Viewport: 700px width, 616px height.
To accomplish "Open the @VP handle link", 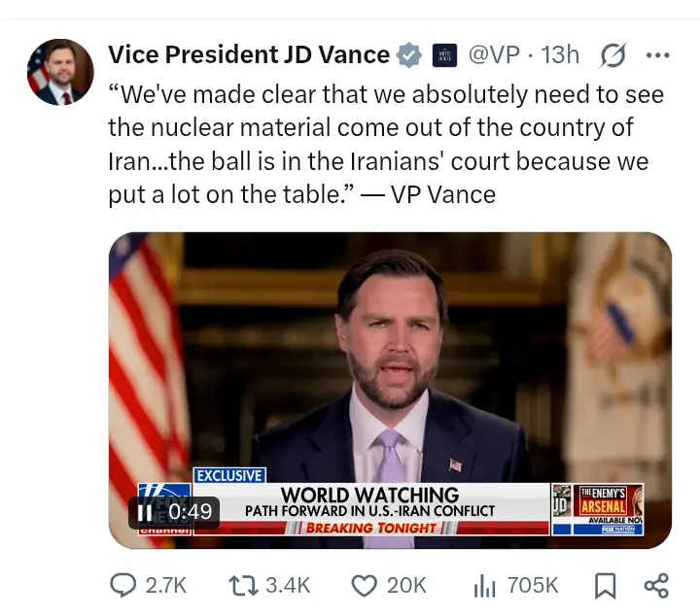I will (494, 54).
